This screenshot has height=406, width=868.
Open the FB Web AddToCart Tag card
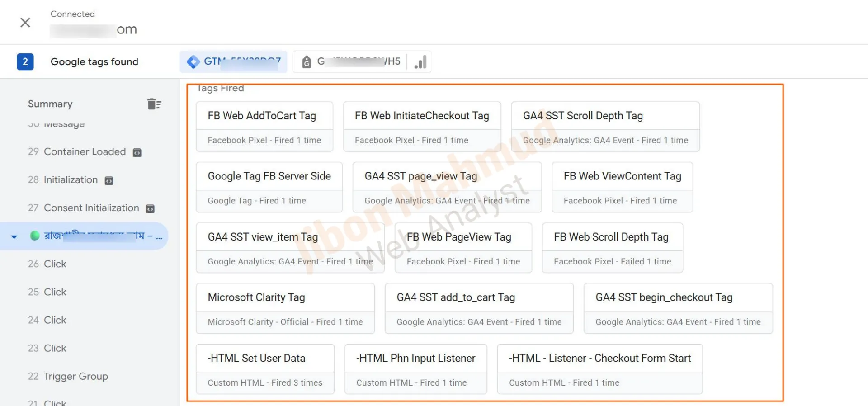(x=264, y=127)
